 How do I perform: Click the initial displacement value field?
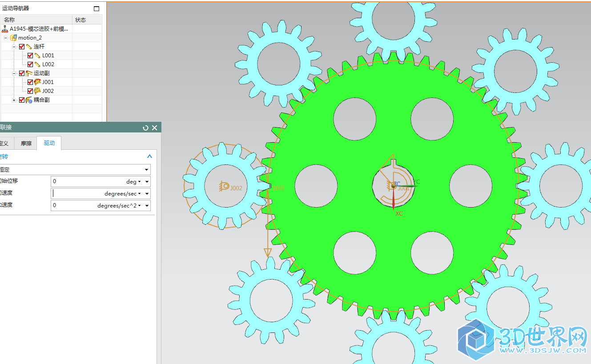[88, 181]
